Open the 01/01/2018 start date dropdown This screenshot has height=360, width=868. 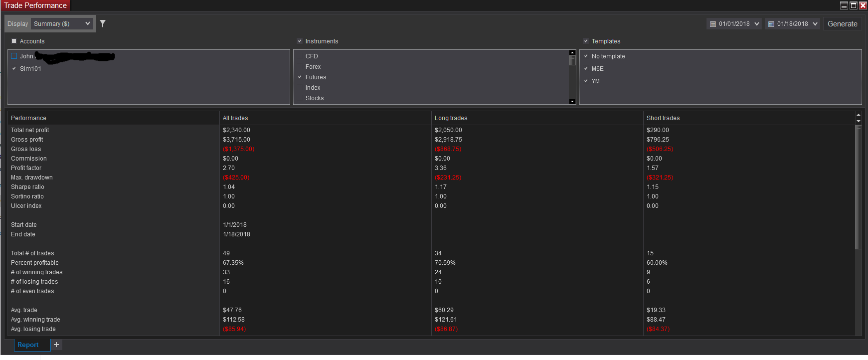pyautogui.click(x=734, y=23)
